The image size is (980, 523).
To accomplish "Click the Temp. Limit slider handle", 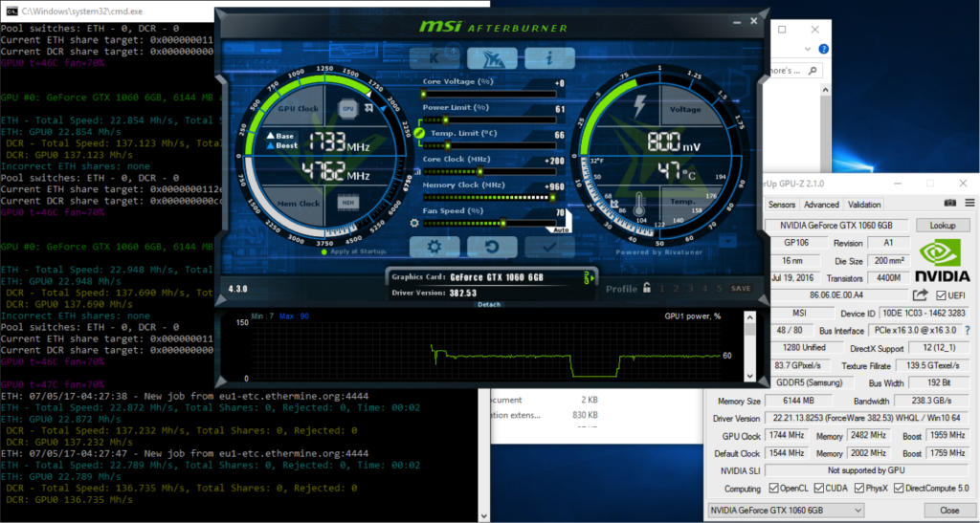I will coord(448,146).
